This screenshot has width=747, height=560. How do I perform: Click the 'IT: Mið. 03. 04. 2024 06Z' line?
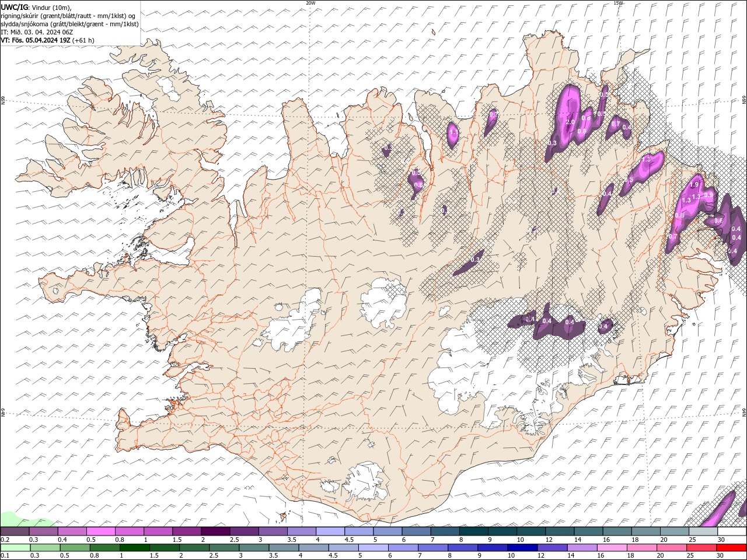[x=37, y=32]
